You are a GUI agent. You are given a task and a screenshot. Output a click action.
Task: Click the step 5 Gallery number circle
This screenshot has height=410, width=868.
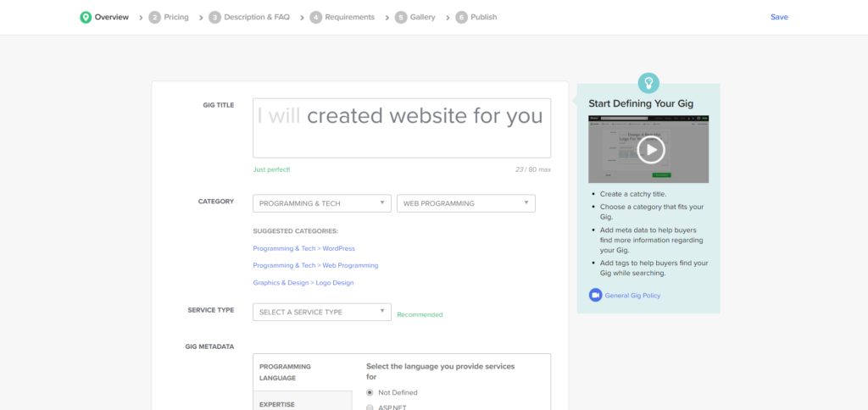(x=401, y=17)
